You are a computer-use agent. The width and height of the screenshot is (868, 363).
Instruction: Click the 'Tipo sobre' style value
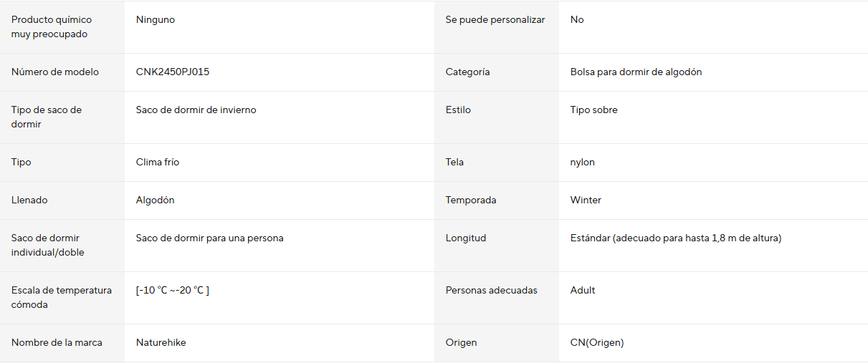[x=593, y=110]
